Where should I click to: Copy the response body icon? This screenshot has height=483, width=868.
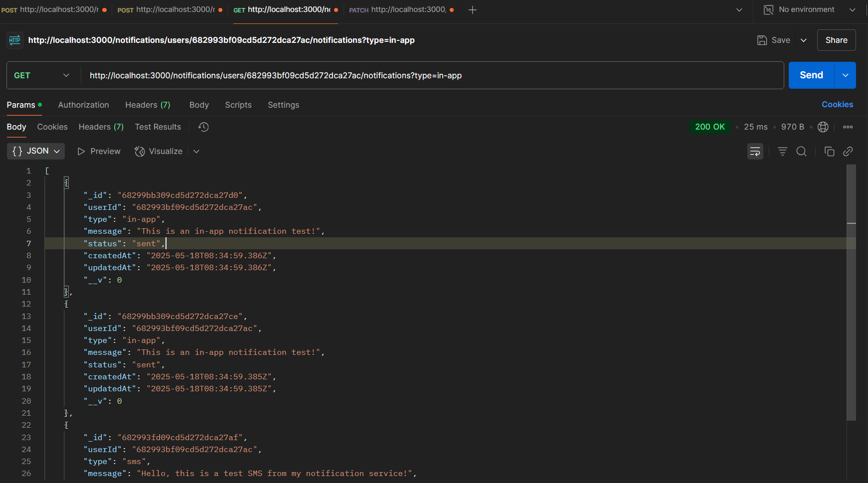tap(829, 151)
